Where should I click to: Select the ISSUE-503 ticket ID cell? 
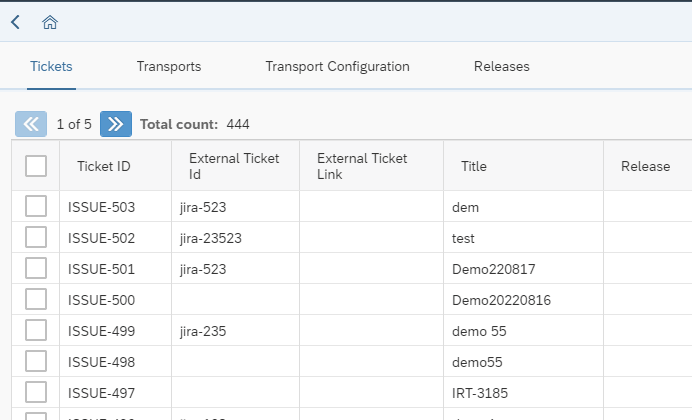[x=102, y=207]
